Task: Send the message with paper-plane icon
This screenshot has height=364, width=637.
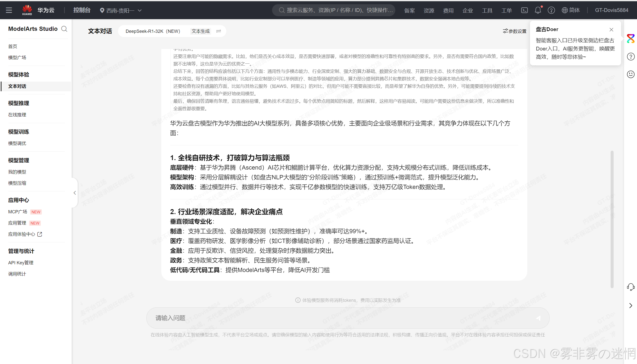Action: (x=538, y=318)
